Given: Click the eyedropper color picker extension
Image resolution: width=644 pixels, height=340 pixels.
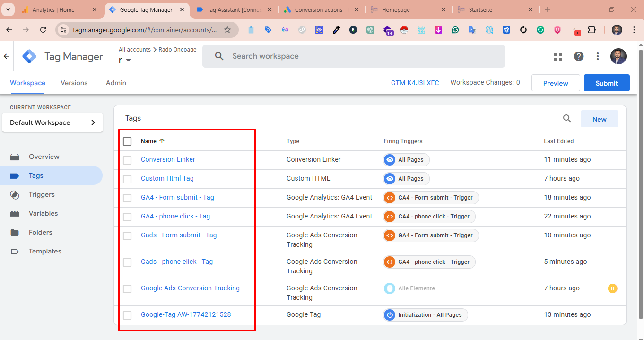Looking at the screenshot, I should [x=336, y=30].
